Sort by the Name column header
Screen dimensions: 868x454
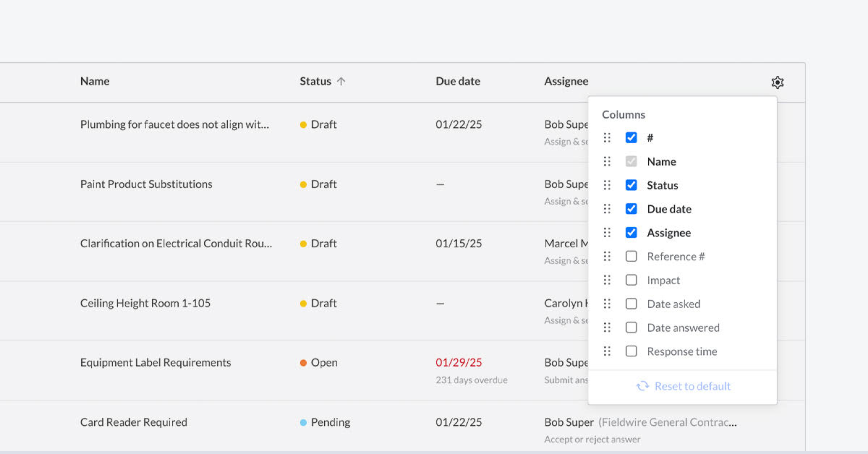point(95,82)
